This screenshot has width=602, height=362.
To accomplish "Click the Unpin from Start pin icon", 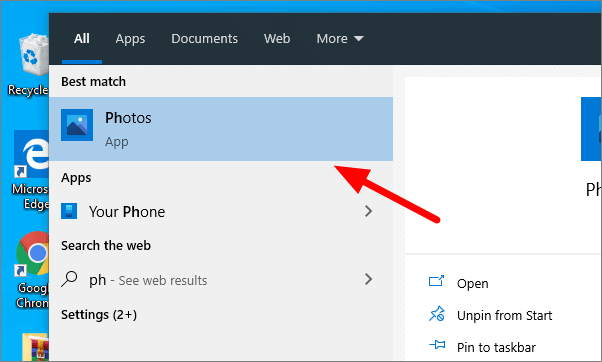I will (437, 314).
